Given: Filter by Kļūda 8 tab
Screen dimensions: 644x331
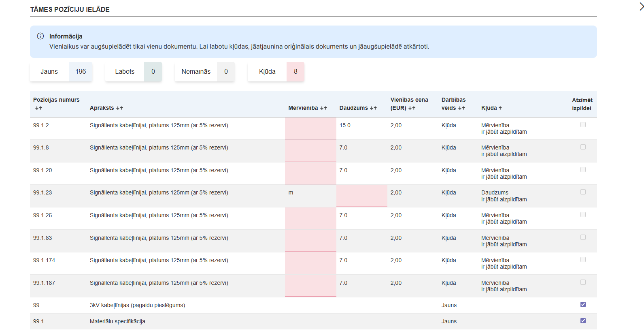Looking at the screenshot, I should (x=276, y=72).
